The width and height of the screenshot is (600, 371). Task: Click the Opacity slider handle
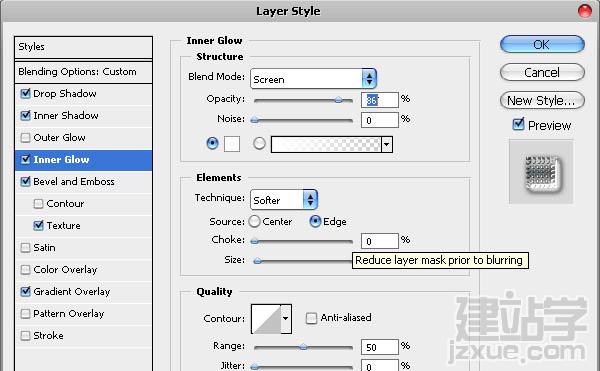tap(339, 100)
